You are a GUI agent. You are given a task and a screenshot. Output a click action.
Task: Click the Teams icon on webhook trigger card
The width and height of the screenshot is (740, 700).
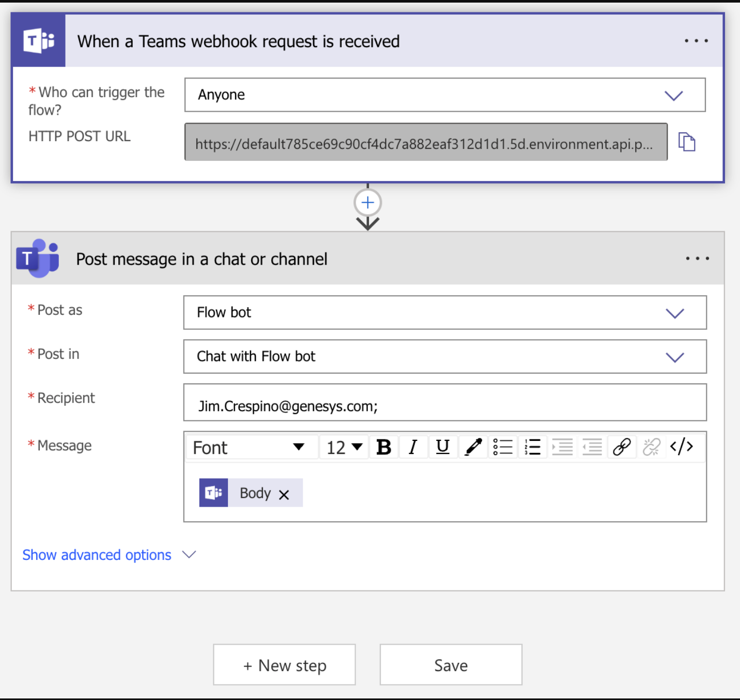click(39, 41)
